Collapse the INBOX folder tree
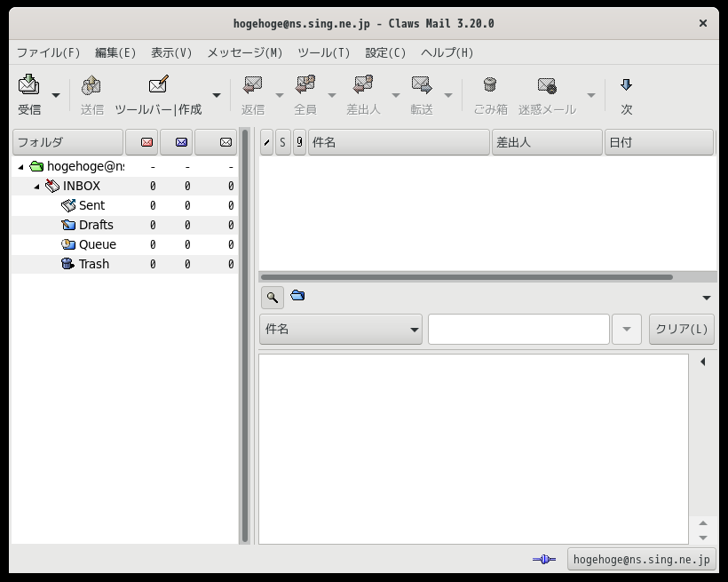This screenshot has width=728, height=582. [36, 186]
